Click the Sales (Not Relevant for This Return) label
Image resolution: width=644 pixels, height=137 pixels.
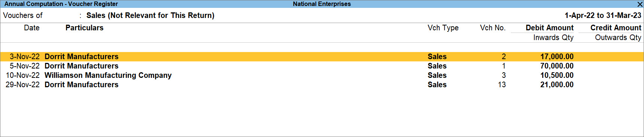point(150,15)
